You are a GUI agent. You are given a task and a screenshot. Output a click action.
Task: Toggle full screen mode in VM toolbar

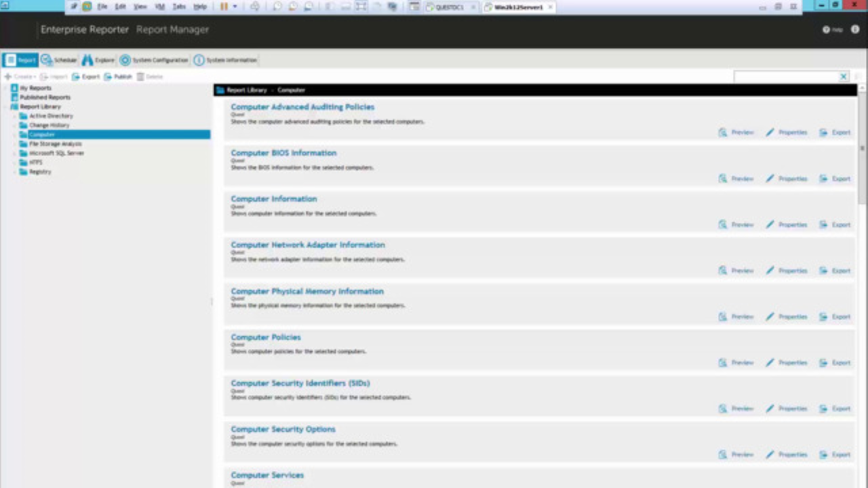tap(792, 6)
